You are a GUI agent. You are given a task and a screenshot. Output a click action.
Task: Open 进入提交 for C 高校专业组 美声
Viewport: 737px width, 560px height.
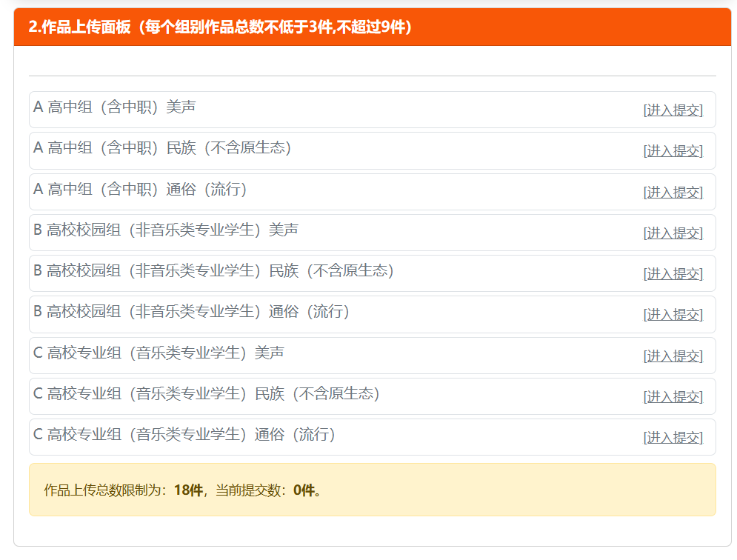pyautogui.click(x=673, y=356)
